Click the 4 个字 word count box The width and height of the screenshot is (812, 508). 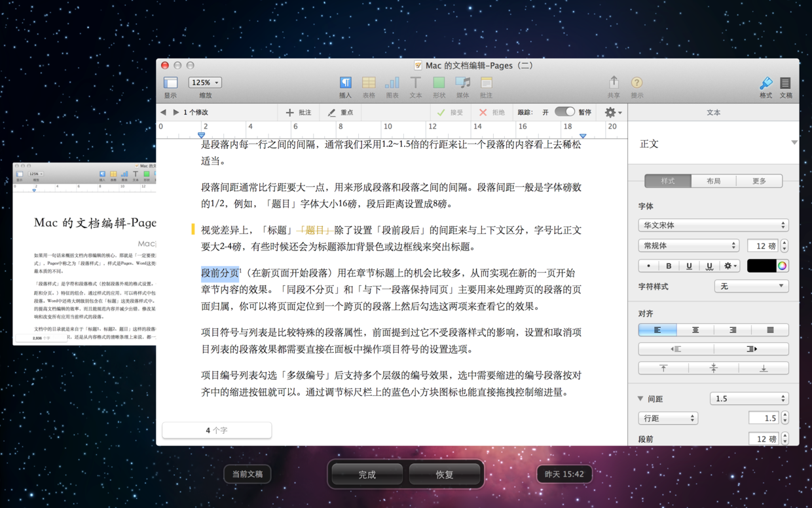(217, 430)
